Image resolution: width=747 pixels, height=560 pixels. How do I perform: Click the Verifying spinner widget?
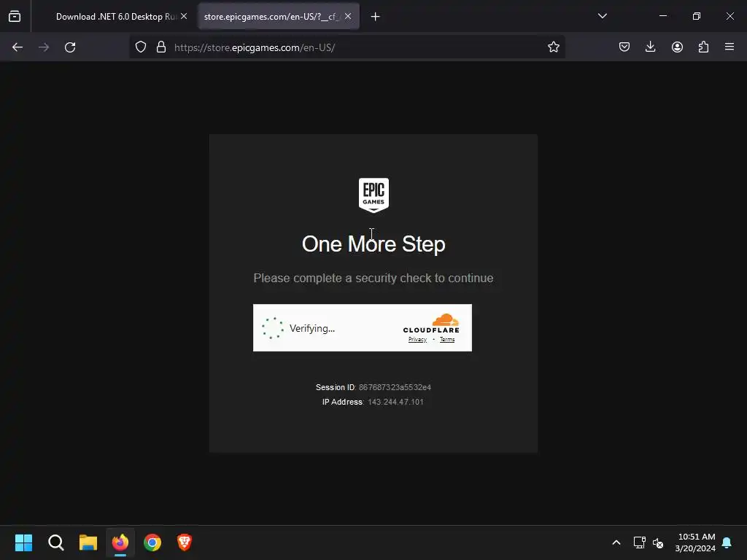pos(273,328)
